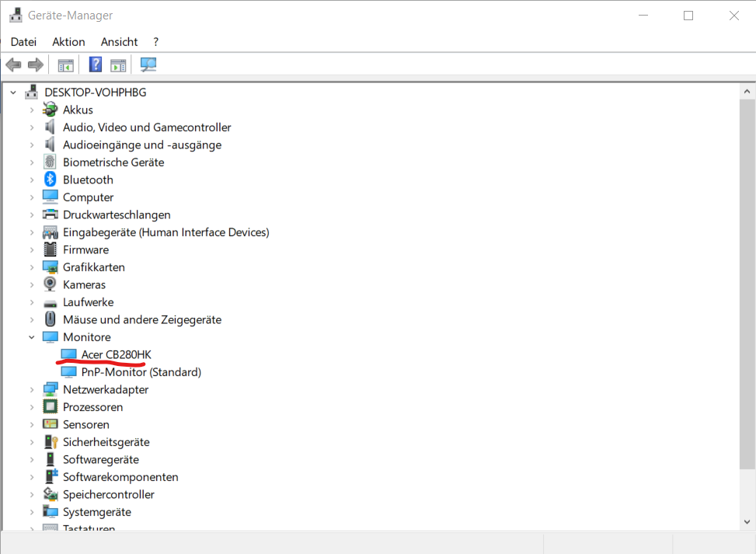The height and width of the screenshot is (554, 756).
Task: Select the Audioeingänge und -ausgänge row
Action: [142, 145]
